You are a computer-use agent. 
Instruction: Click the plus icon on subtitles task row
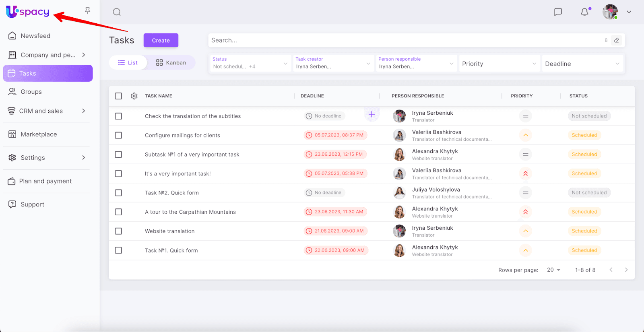tap(372, 114)
